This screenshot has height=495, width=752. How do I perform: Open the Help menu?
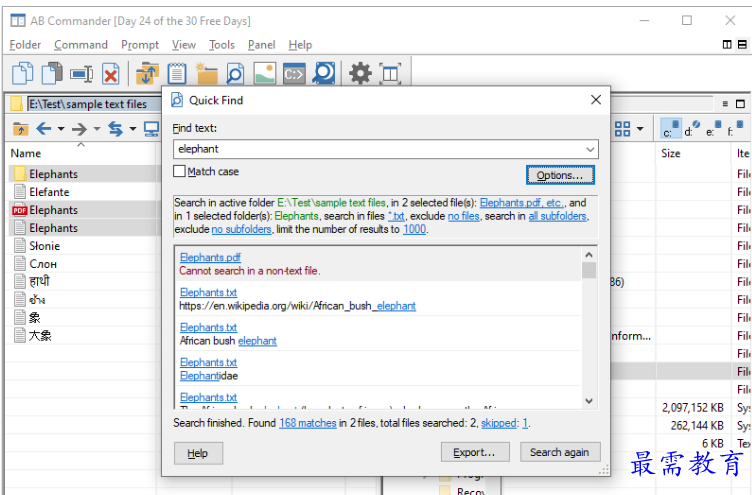coord(300,45)
